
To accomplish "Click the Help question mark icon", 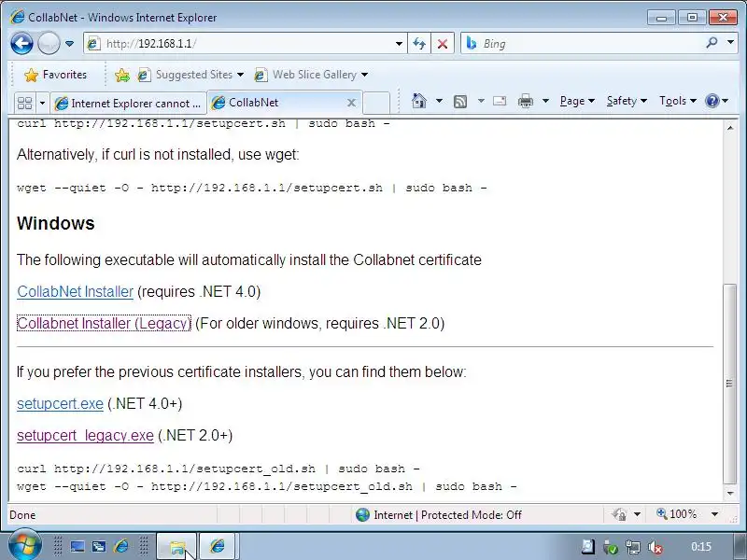I will pyautogui.click(x=712, y=101).
